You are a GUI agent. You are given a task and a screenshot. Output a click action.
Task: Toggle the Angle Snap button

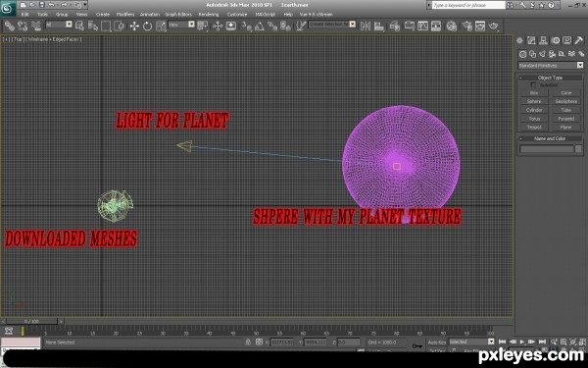260,26
